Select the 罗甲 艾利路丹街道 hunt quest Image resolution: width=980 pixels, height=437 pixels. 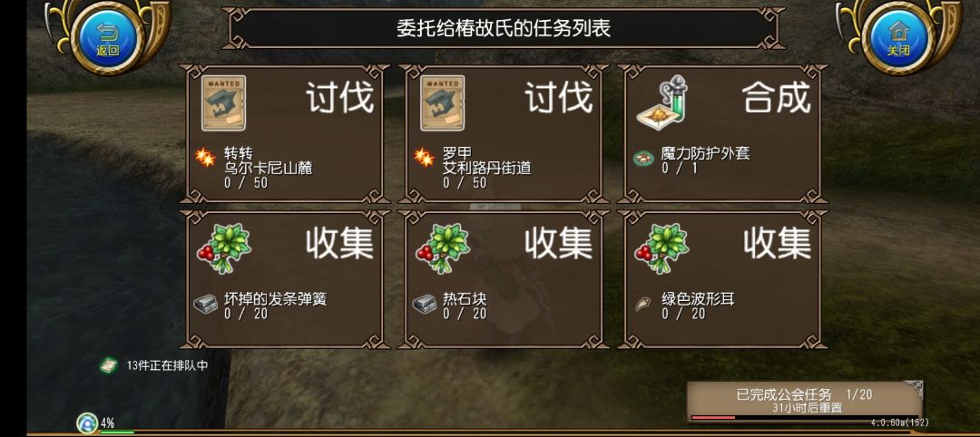(x=503, y=133)
